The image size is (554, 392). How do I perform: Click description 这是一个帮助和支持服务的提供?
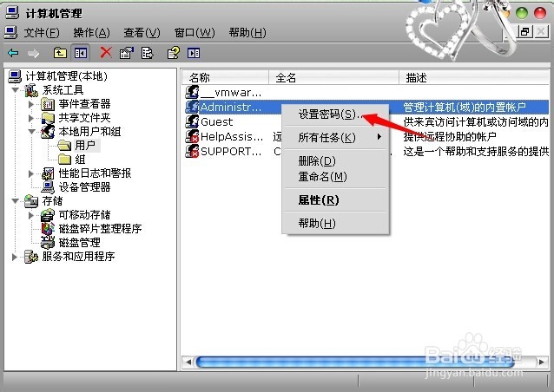(x=476, y=152)
